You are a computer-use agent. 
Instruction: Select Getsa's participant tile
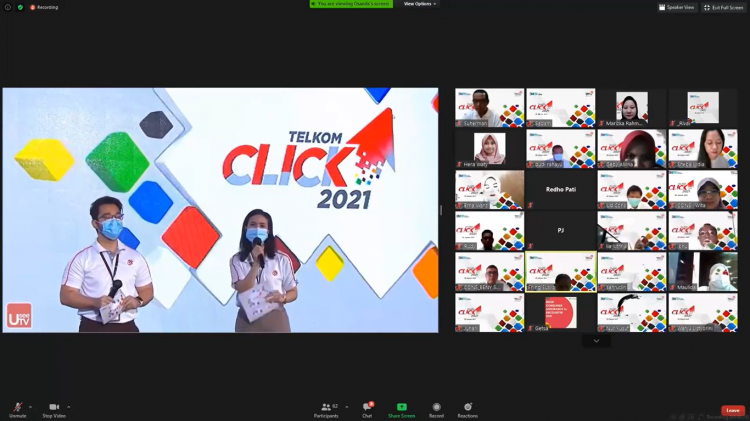point(561,313)
